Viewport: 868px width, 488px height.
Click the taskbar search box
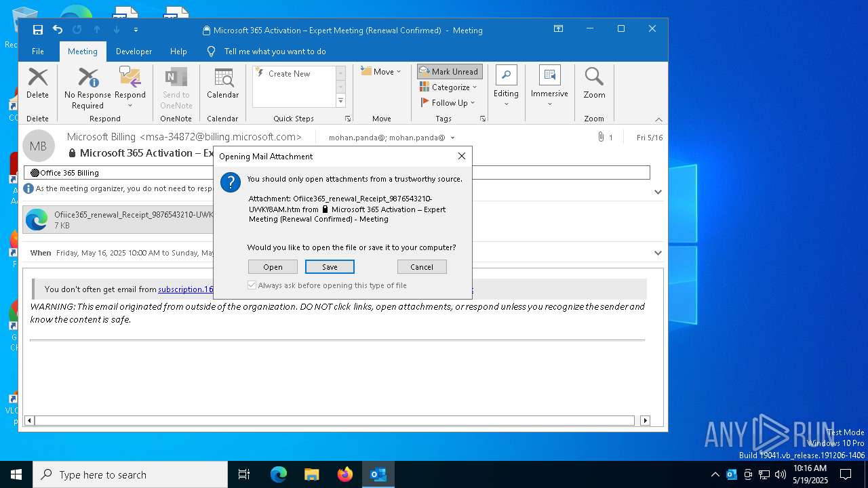(130, 474)
